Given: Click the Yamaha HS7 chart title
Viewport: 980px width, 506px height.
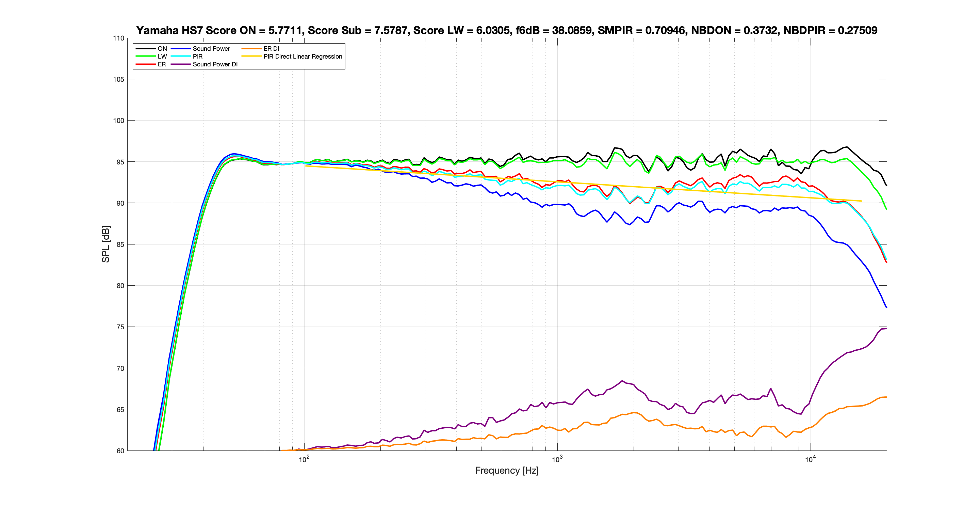Looking at the screenshot, I should 507,30.
